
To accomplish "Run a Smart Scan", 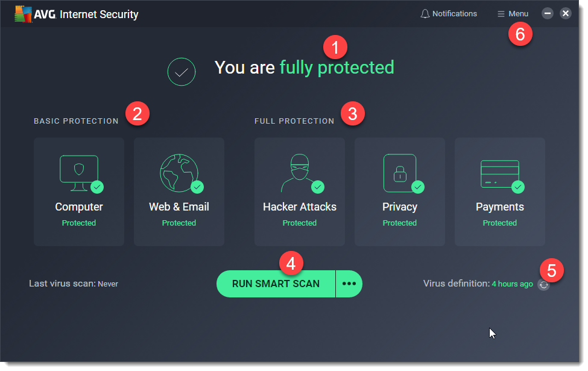I will 276,284.
